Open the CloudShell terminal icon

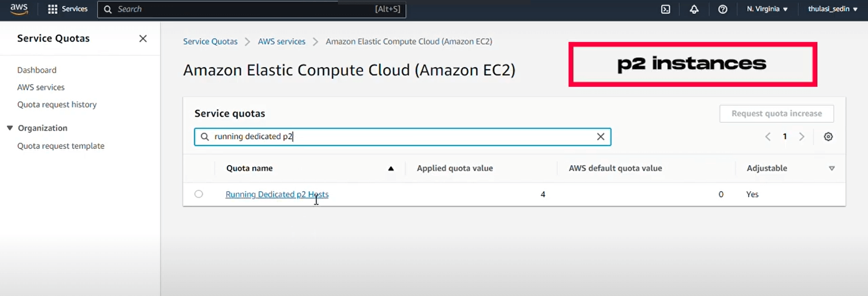tap(665, 9)
